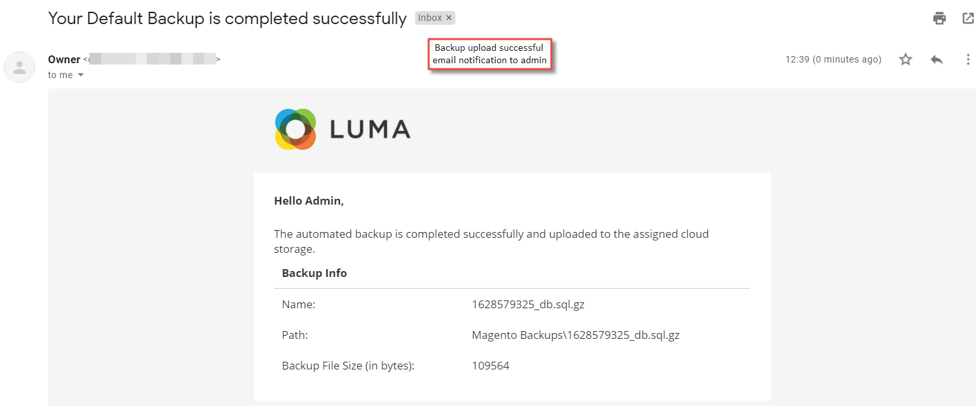Viewport: 980px width, 406px height.
Task: Click the LUMA wordmark text
Action: pyautogui.click(x=370, y=129)
